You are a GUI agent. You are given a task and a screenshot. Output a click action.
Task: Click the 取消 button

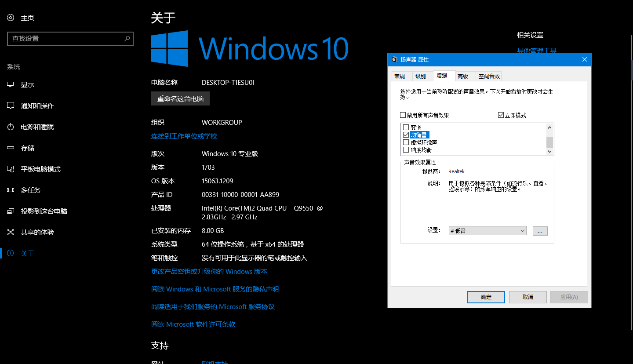point(528,297)
